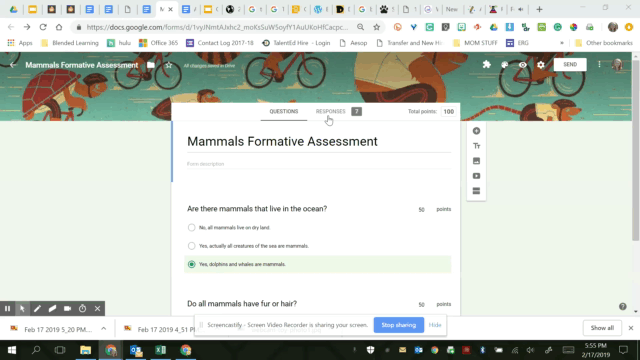640x360 pixels.
Task: Close the Screencastify drawing toolbar
Action: 98,309
